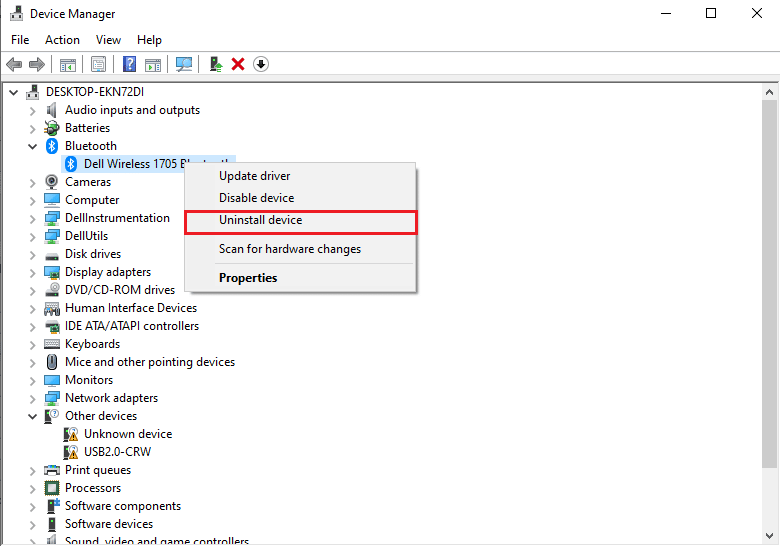Select the Processors tree row

[x=93, y=488]
